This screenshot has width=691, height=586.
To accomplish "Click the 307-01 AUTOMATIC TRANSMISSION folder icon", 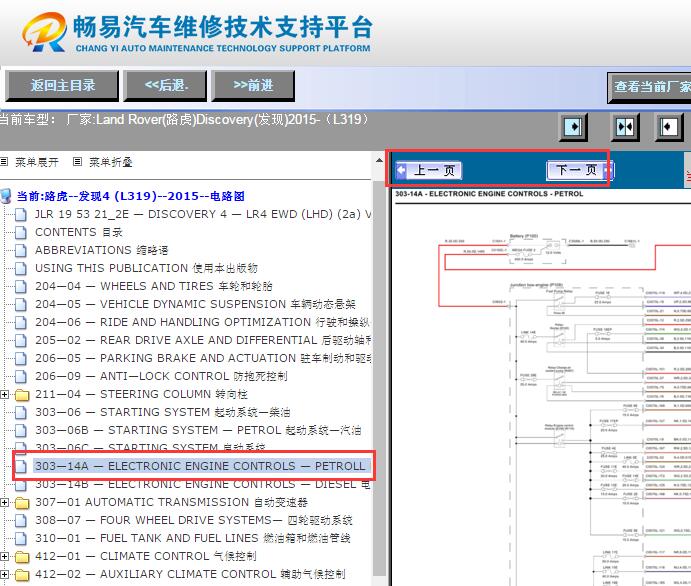I will click(22, 503).
